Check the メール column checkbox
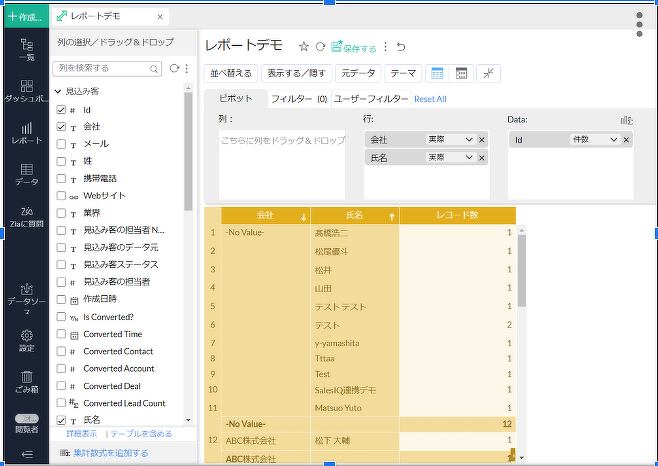The height and width of the screenshot is (466, 658). tap(62, 144)
